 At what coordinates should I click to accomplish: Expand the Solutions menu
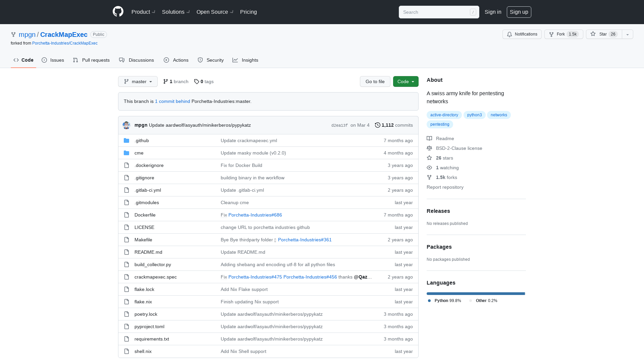(x=176, y=12)
